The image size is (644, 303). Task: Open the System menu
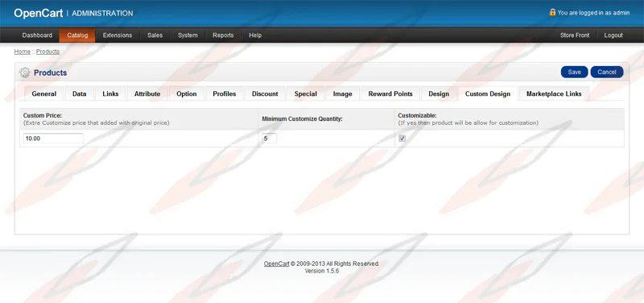[x=188, y=35]
